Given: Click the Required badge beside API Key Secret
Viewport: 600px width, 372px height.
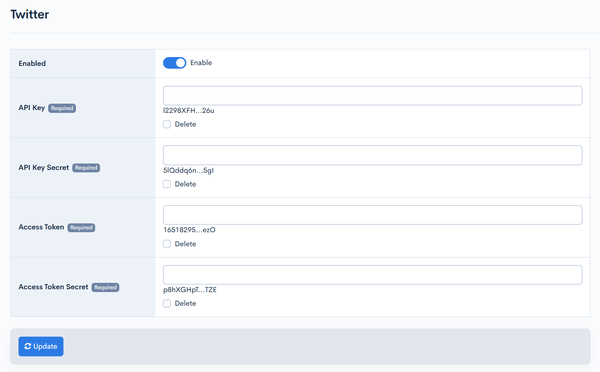Looking at the screenshot, I should coord(86,168).
